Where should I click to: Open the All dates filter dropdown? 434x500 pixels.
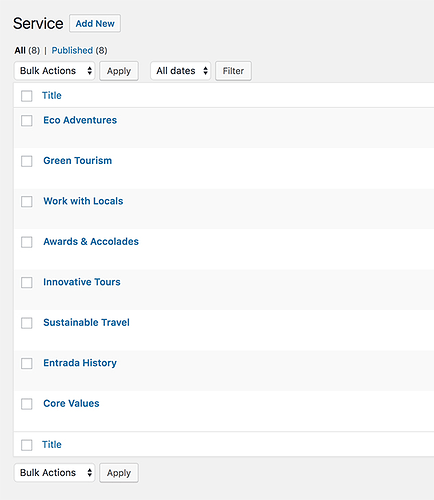pos(180,71)
